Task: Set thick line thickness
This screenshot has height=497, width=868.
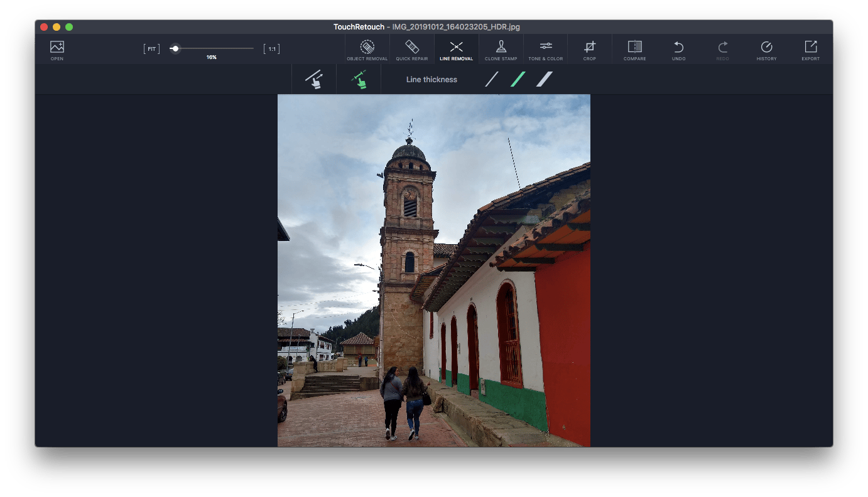Action: 545,79
